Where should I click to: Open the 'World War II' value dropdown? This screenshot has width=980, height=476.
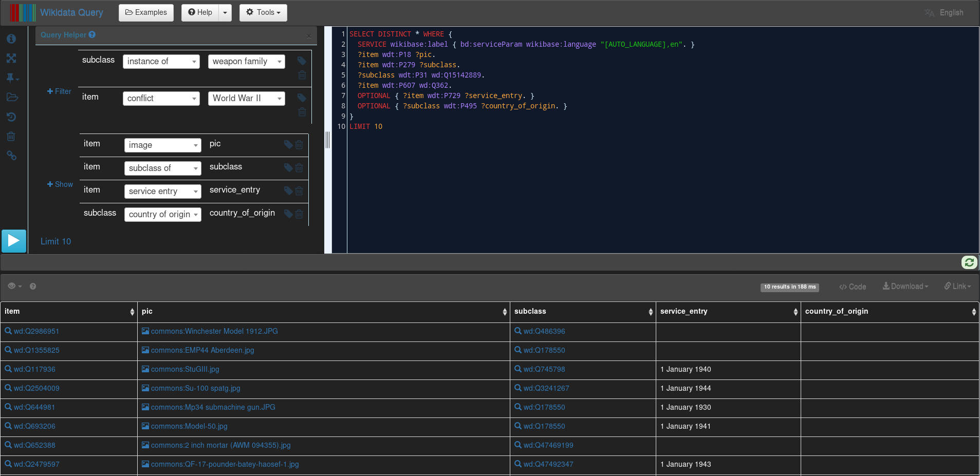246,98
